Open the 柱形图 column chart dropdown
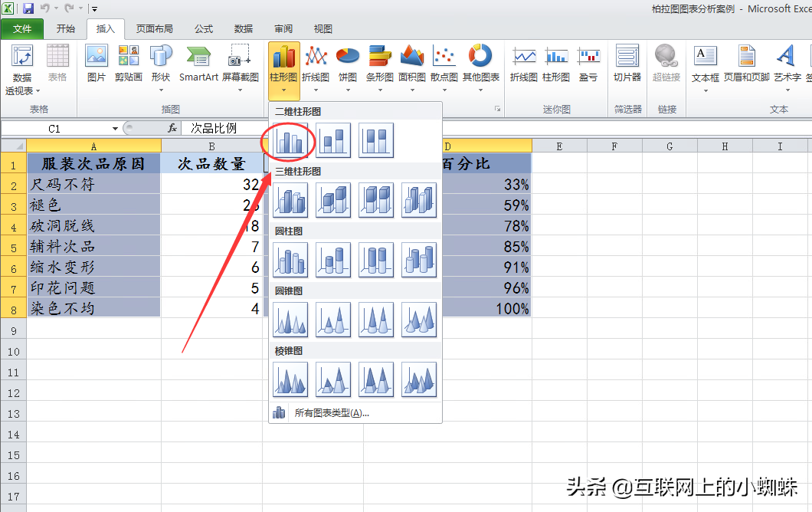The height and width of the screenshot is (512, 812). [x=283, y=70]
